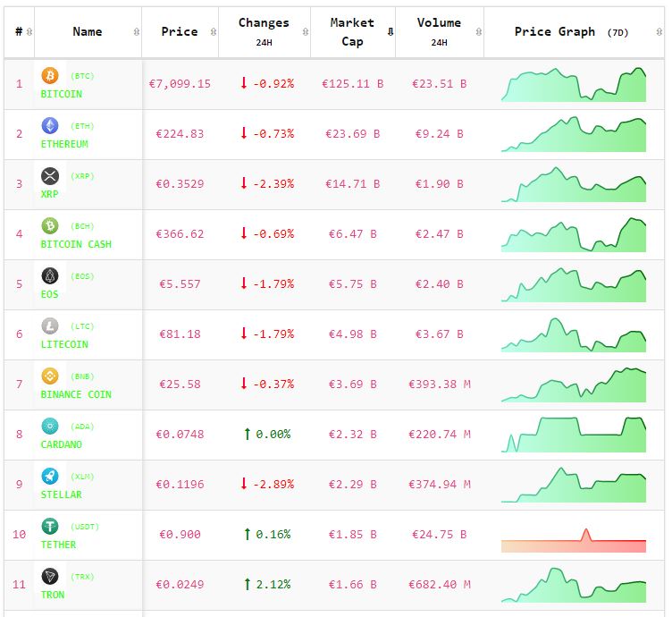Open the CARDANO coin link
The height and width of the screenshot is (617, 672).
click(x=62, y=444)
